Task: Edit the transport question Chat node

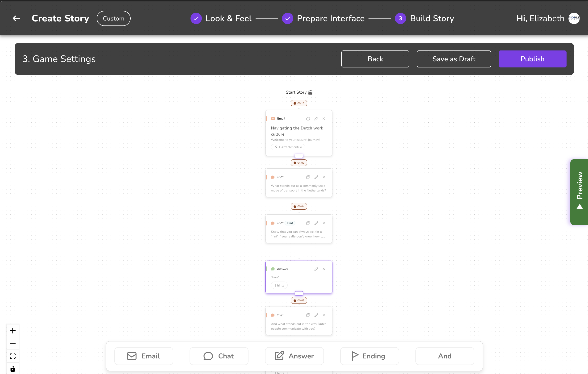Action: pos(316,177)
